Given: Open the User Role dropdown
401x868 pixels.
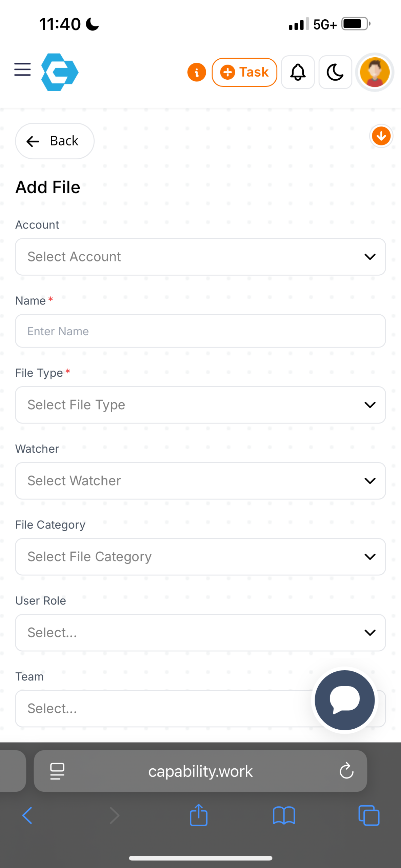Looking at the screenshot, I should click(200, 633).
